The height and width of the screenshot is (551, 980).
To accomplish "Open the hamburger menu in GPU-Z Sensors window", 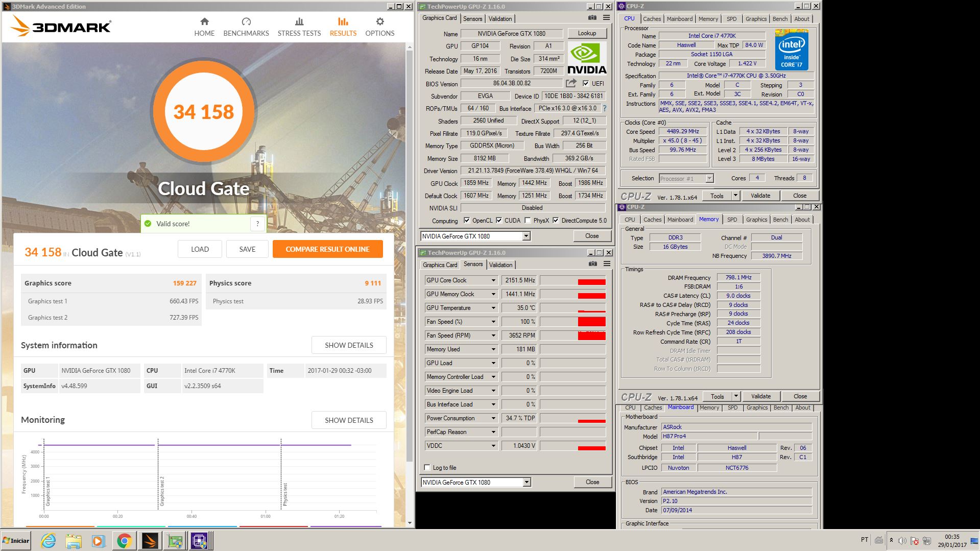I will 607,264.
